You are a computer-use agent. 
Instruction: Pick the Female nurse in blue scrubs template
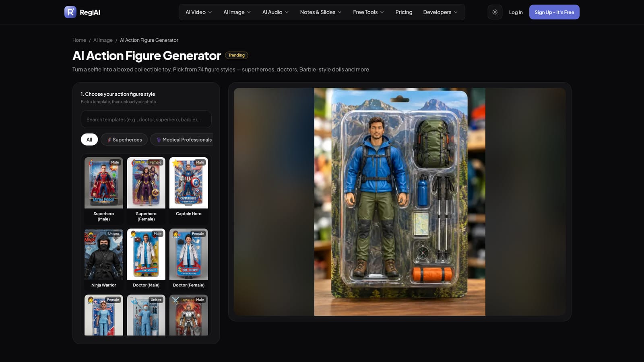[x=104, y=315]
